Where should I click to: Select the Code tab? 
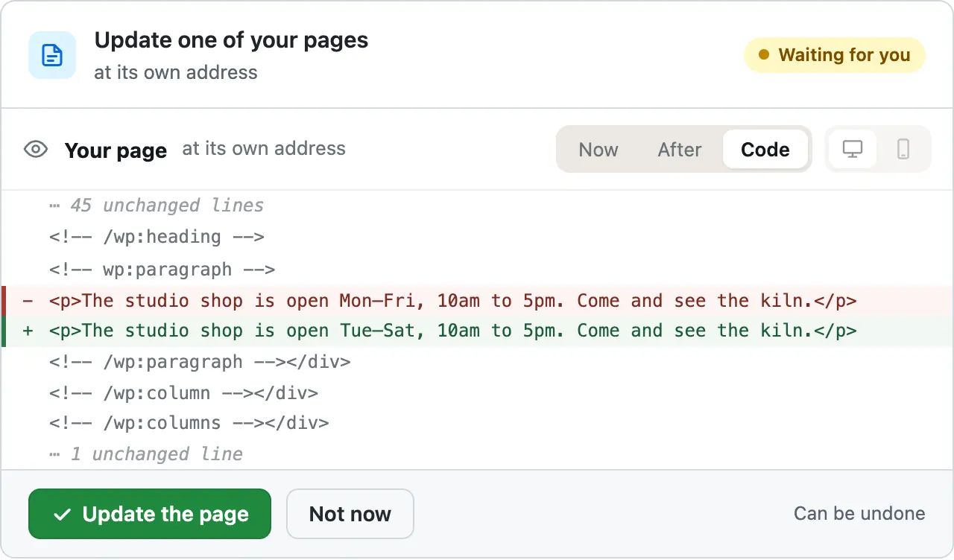pos(765,149)
